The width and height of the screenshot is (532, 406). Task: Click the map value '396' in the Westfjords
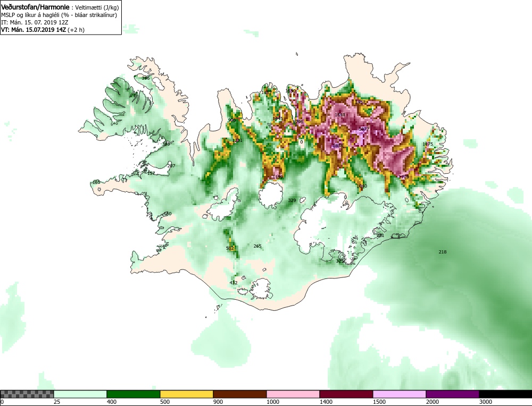146,78
